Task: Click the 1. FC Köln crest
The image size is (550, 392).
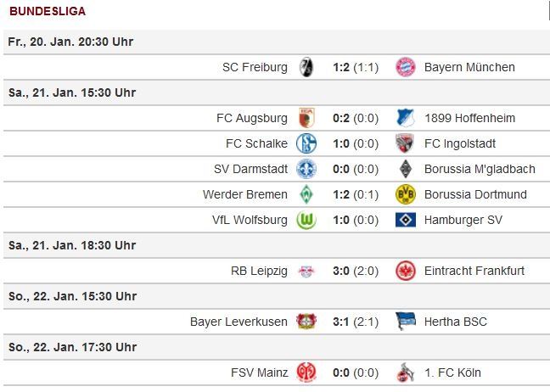Action: pyautogui.click(x=405, y=372)
